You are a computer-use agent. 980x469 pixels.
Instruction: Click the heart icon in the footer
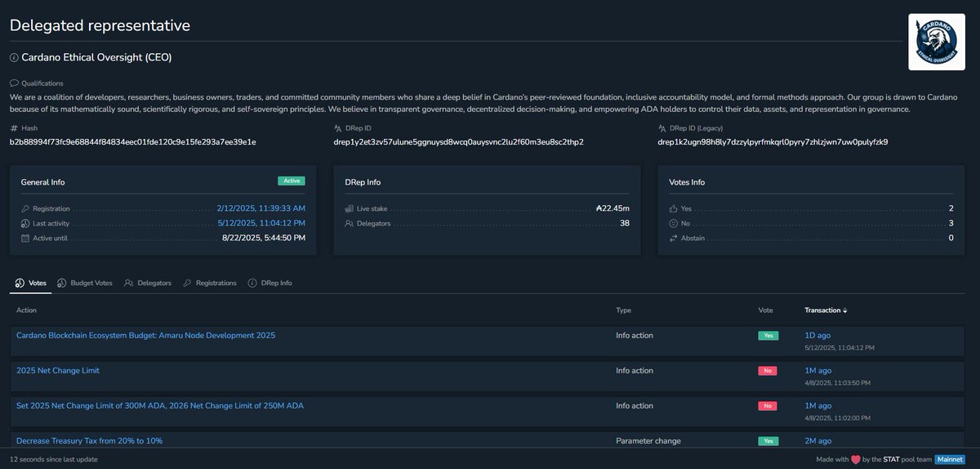pyautogui.click(x=857, y=459)
